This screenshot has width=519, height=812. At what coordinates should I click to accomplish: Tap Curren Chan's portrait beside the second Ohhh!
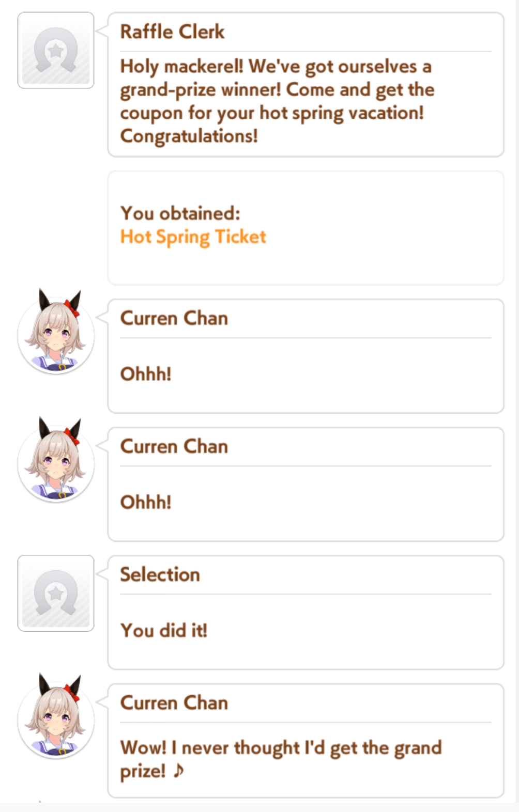tap(56, 460)
